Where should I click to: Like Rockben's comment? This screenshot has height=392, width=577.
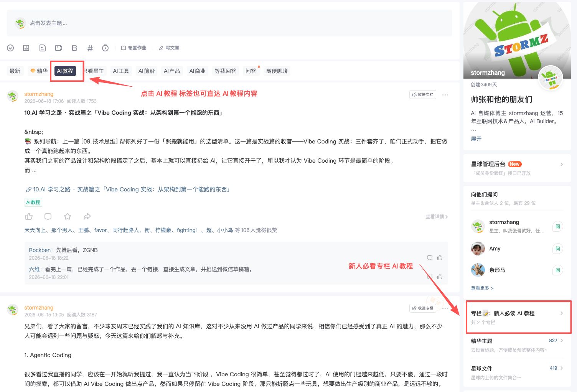[440, 258]
